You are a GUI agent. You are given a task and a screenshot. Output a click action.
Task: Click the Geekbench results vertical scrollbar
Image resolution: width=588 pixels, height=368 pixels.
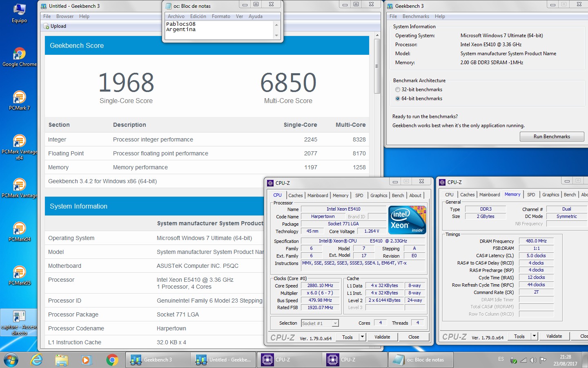[377, 66]
